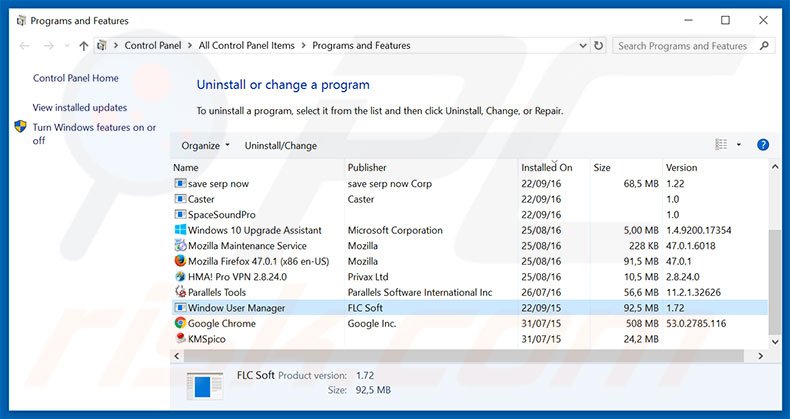Viewport: 790px width, 419px height.
Task: Click Microsoft Corporation publisher cell
Action: pos(395,230)
